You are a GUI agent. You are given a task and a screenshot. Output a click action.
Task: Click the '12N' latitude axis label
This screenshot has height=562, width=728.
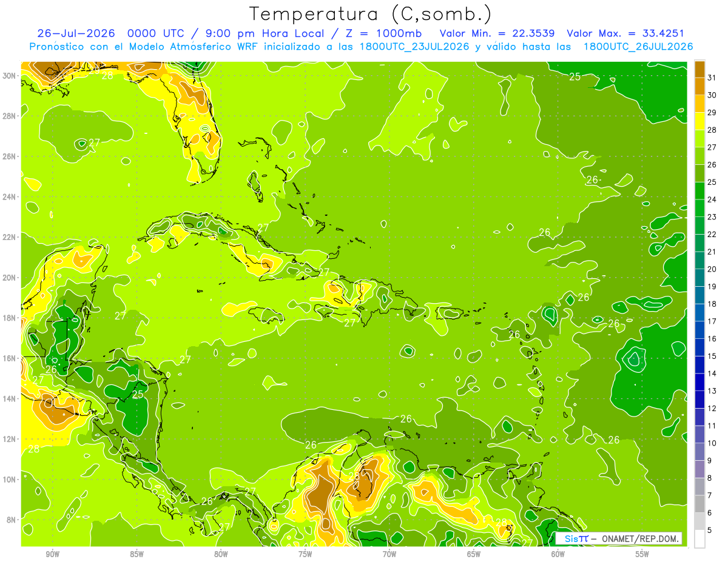(10, 438)
